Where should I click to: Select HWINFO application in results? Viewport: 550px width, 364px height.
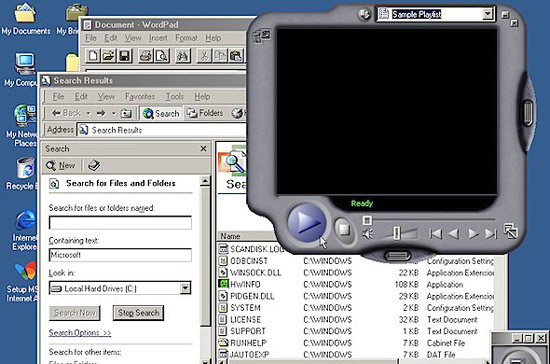tap(240, 284)
